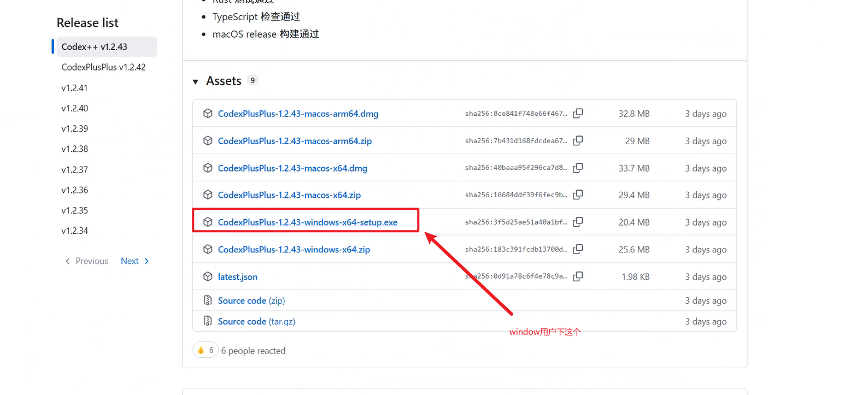Click package icon beside macos-x64.dmg
The width and height of the screenshot is (868, 395).
click(208, 168)
